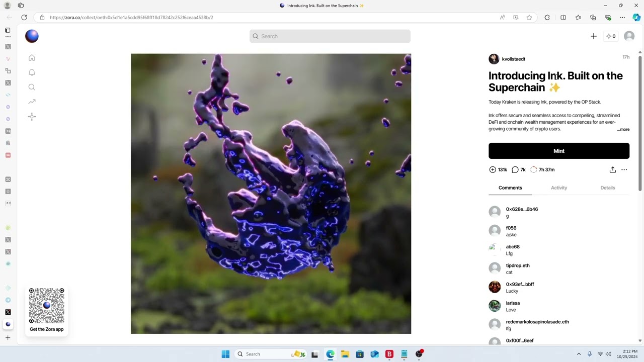This screenshot has width=644, height=362.
Task: Click the zora.co address bar URL
Action: [x=131, y=17]
